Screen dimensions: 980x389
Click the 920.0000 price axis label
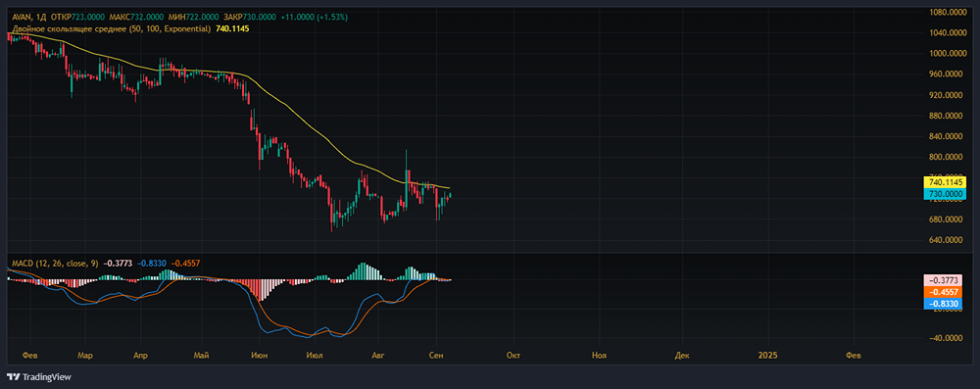[x=946, y=95]
